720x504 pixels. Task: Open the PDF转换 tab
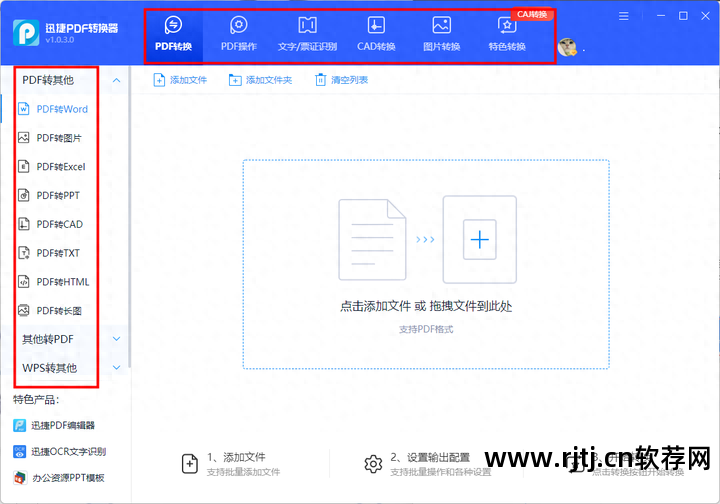coord(173,34)
